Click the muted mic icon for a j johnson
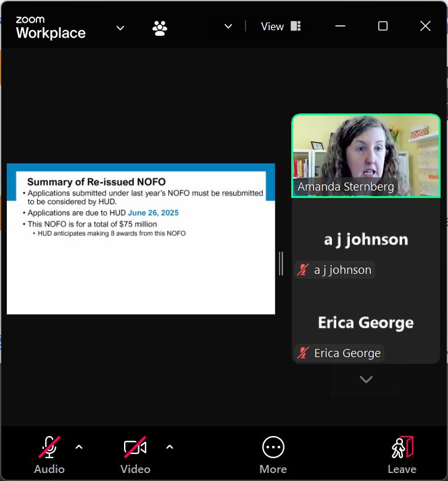 click(x=303, y=269)
